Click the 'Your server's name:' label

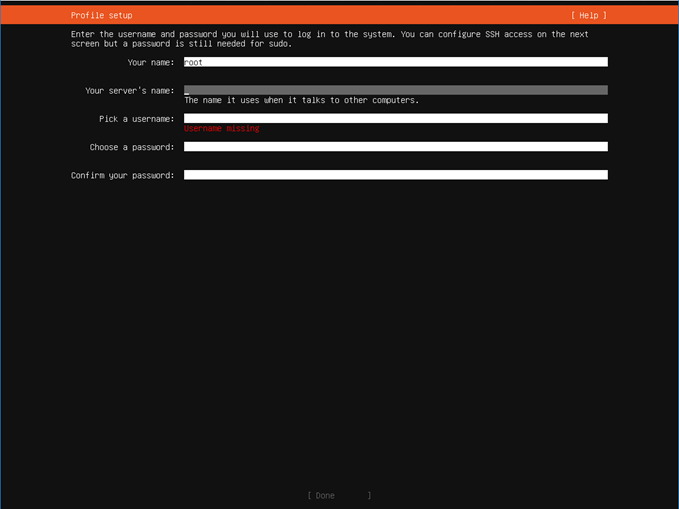129,90
